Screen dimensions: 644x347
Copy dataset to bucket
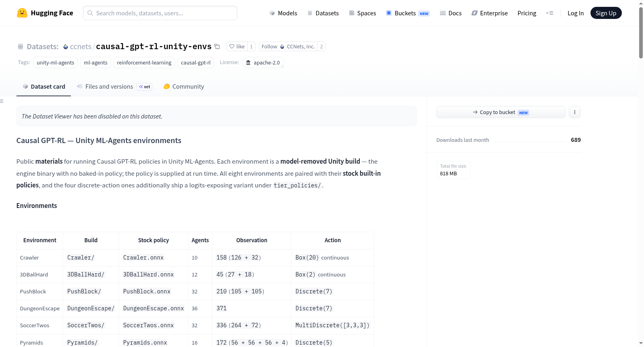point(501,112)
